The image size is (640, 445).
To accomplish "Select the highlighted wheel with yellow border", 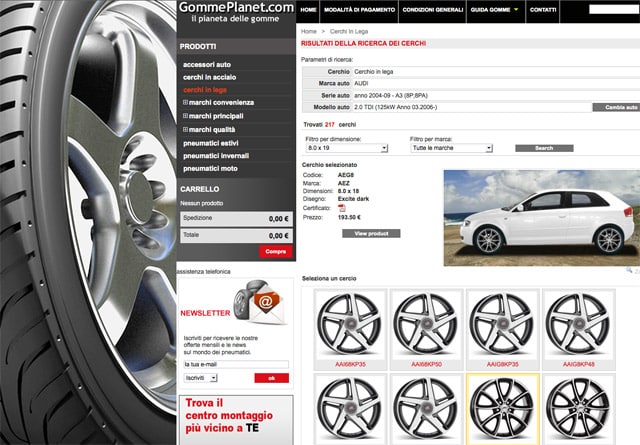I will (502, 409).
